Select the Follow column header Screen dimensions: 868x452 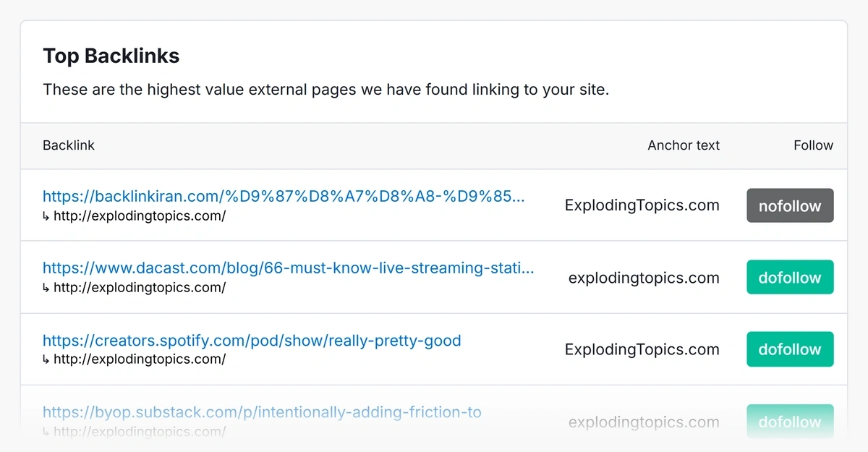point(813,145)
